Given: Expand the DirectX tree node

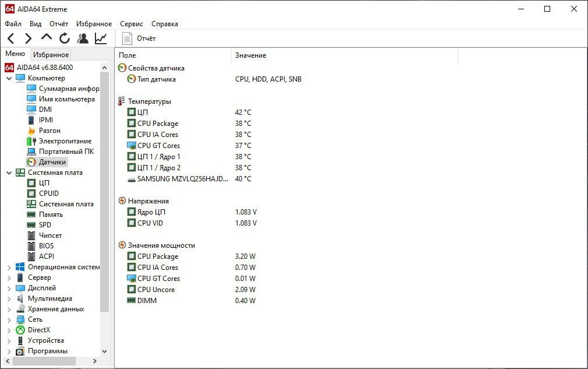Looking at the screenshot, I should click(x=9, y=331).
